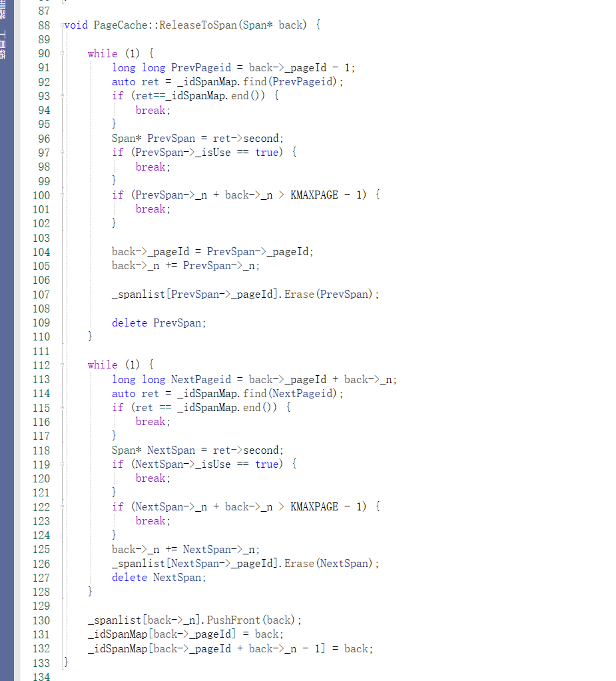
Task: Click 'NextPageid' declaration on line 113
Action: 201,380
